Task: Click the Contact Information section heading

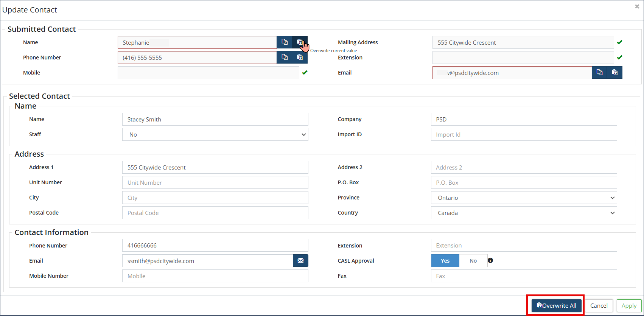Action: point(51,232)
